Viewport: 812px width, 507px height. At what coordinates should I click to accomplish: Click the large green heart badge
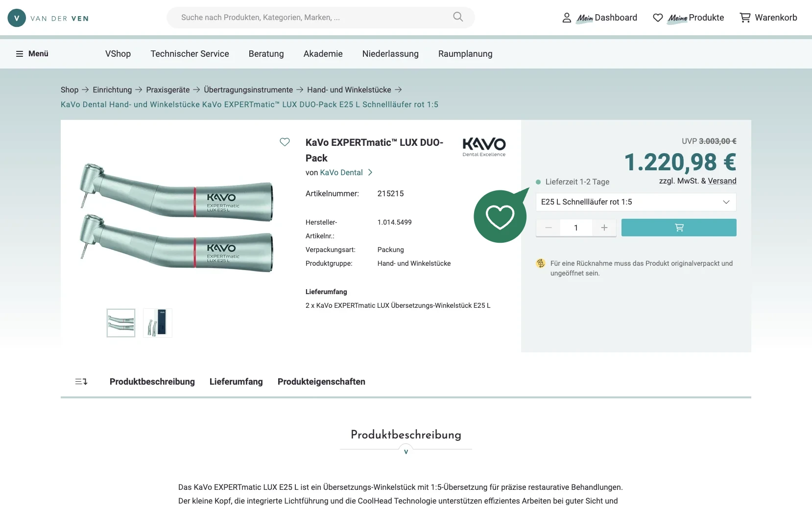pyautogui.click(x=501, y=216)
